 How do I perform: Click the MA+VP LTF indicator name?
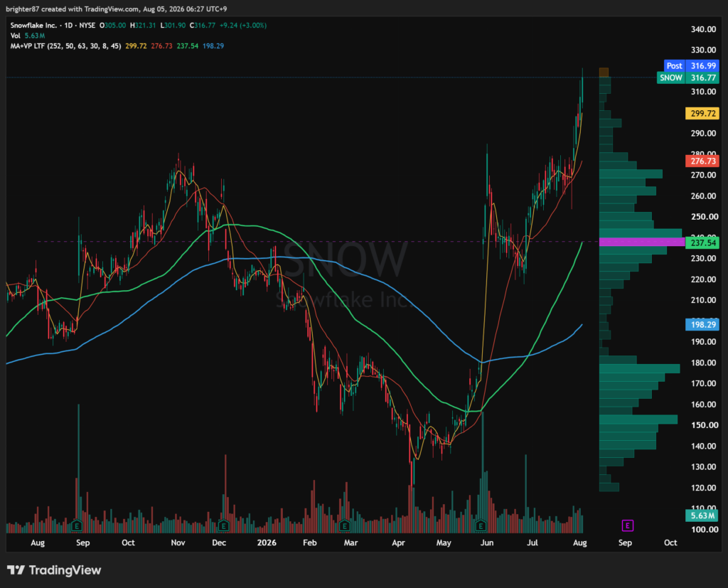tap(65, 46)
